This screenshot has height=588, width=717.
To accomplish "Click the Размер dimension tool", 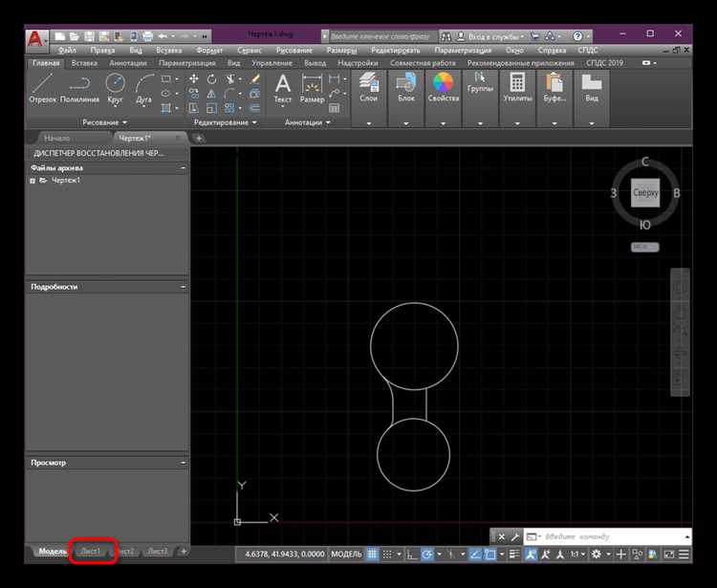I will (312, 88).
